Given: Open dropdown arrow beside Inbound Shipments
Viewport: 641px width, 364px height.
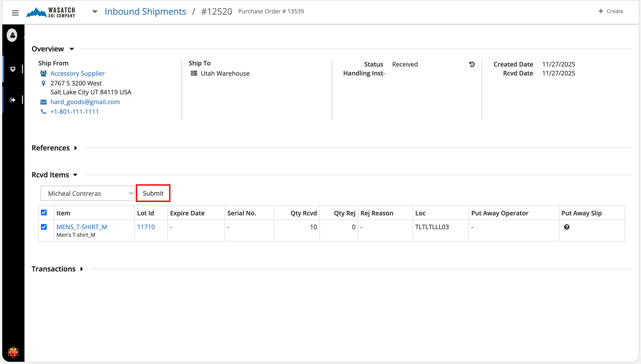Looking at the screenshot, I should coord(94,12).
